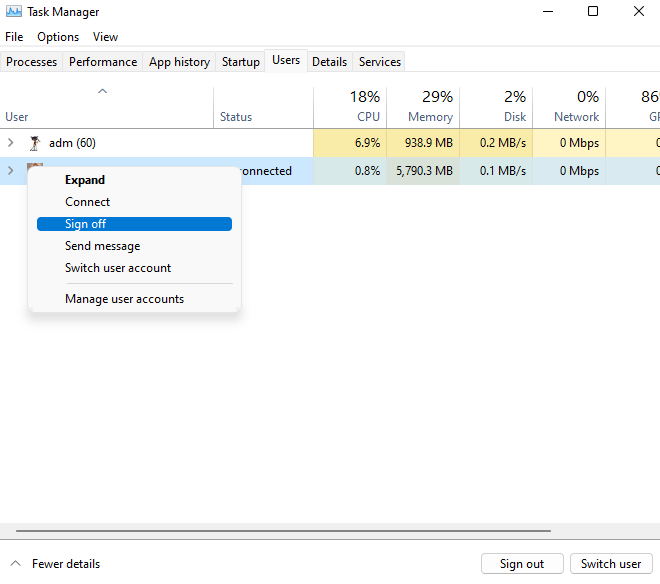The width and height of the screenshot is (660, 584).
Task: Switch to the Services tab
Action: tap(380, 62)
